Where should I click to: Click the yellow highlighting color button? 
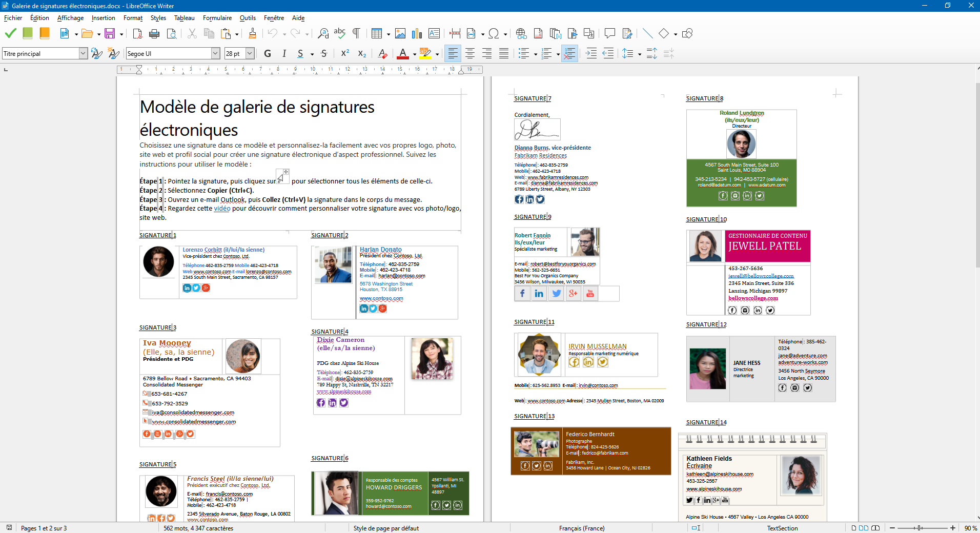pos(425,53)
